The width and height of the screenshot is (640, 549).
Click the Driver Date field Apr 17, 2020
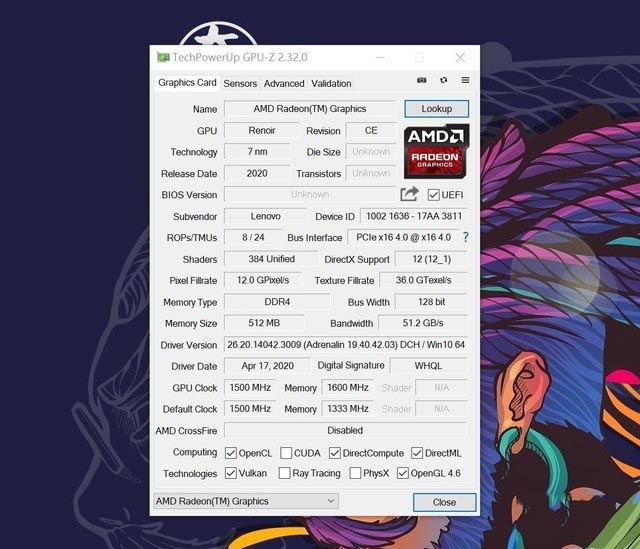(267, 366)
